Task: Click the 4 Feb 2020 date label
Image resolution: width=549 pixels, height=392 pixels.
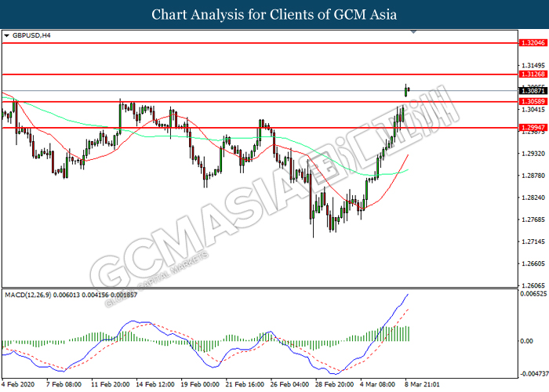Action: click(18, 384)
